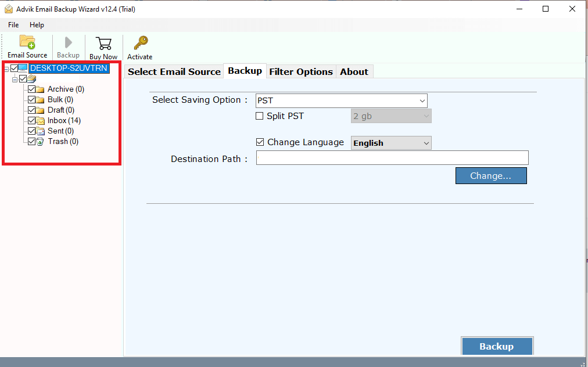Click the Email Source toolbar icon
Screen dimensions: 588x367
tap(27, 42)
